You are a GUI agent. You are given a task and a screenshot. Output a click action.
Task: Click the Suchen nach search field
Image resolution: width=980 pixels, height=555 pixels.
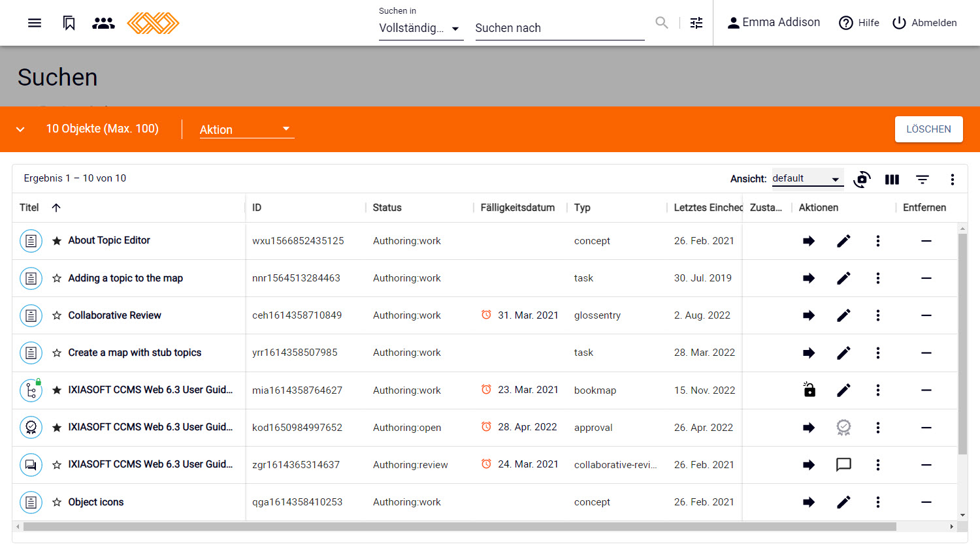click(x=560, y=28)
